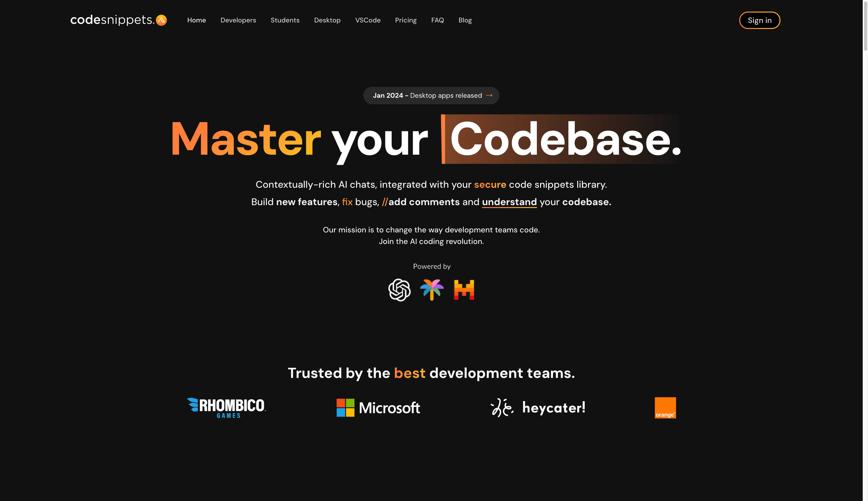Click the Sign in button
This screenshot has width=868, height=501.
click(x=759, y=20)
